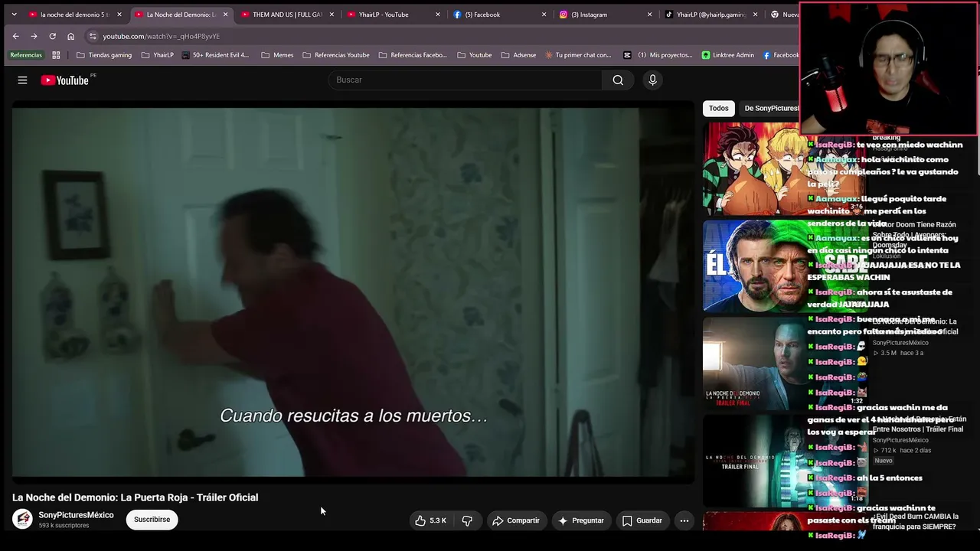This screenshot has height=551, width=980.
Task: Open SonyPicturesMéxico channel avatar
Action: pyautogui.click(x=22, y=520)
